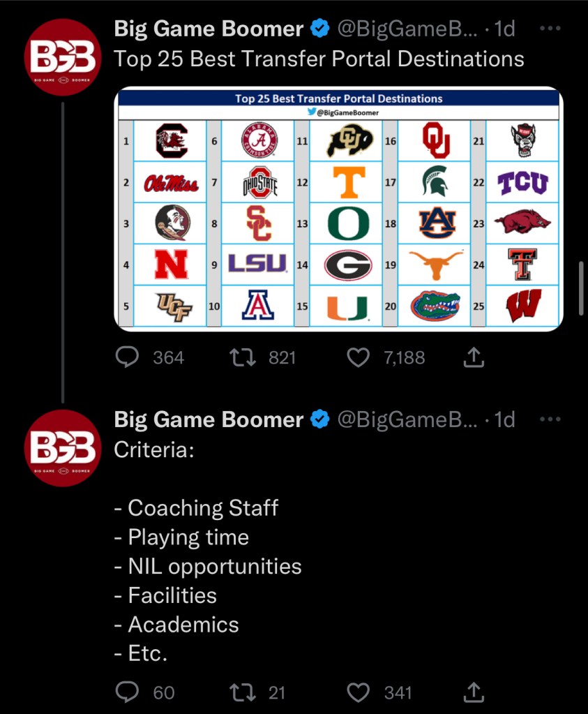
Task: Click the page scrollbar thumb
Action: 581,288
